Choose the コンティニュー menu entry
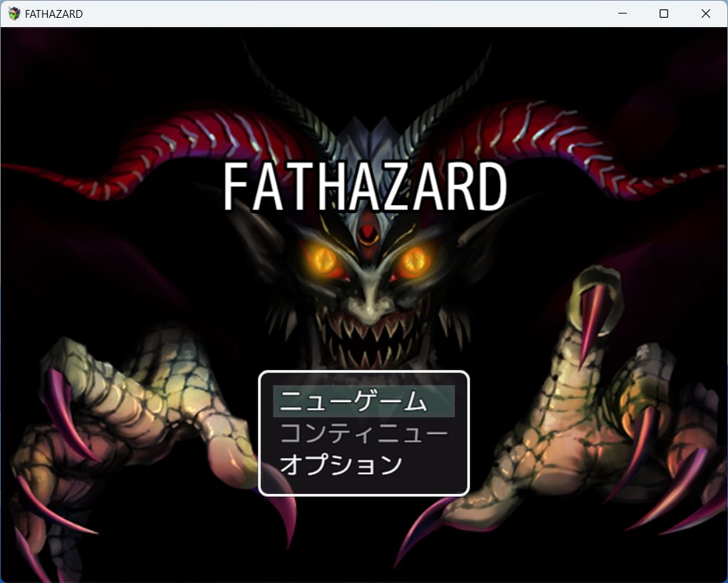This screenshot has height=583, width=728. (363, 433)
